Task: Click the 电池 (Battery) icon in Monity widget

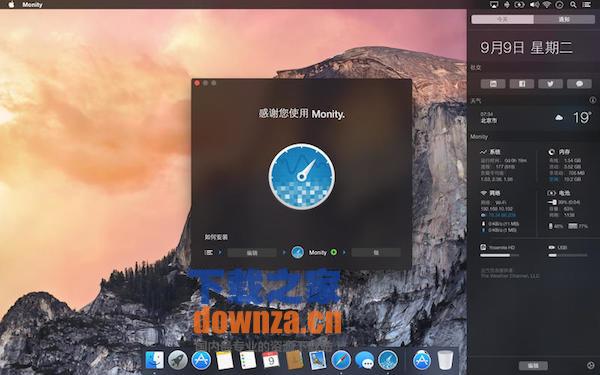Action: point(551,193)
